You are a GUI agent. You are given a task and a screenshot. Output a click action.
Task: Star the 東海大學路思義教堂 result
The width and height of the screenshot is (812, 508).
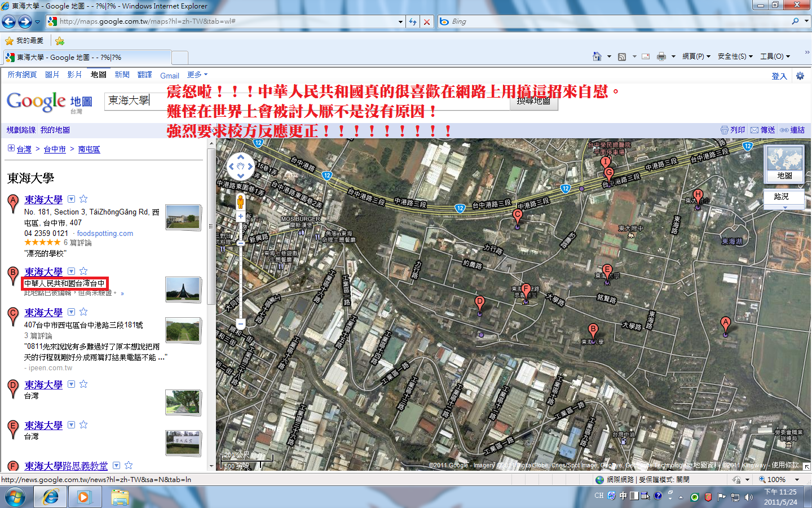point(129,465)
